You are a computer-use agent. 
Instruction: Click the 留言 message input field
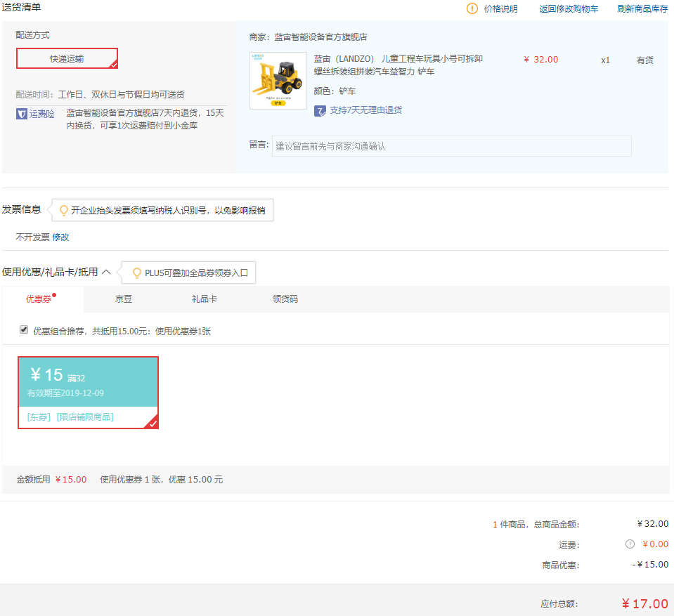[x=452, y=147]
